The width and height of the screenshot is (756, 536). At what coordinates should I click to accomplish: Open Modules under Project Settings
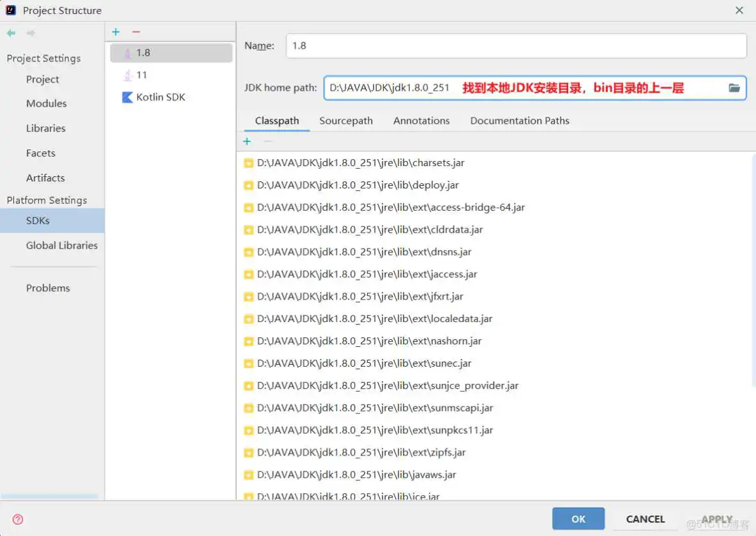coord(46,103)
